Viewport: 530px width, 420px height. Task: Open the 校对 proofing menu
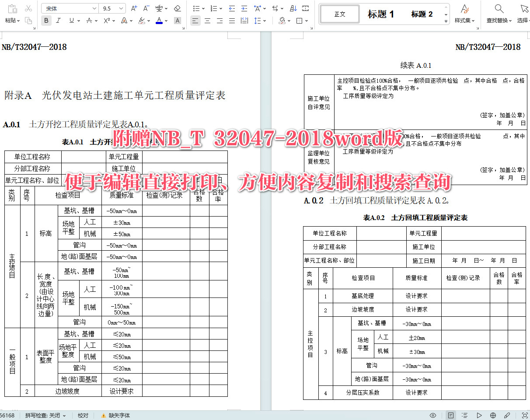pos(83,415)
